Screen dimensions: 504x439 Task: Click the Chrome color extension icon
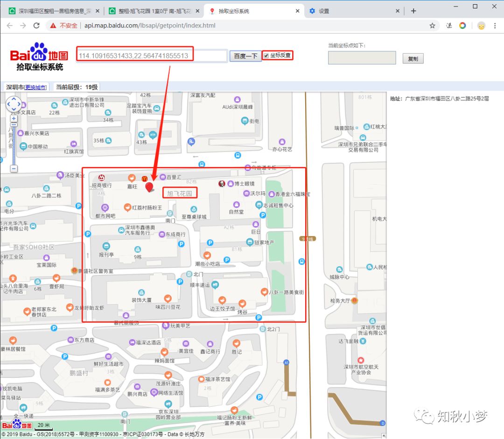coord(462,25)
